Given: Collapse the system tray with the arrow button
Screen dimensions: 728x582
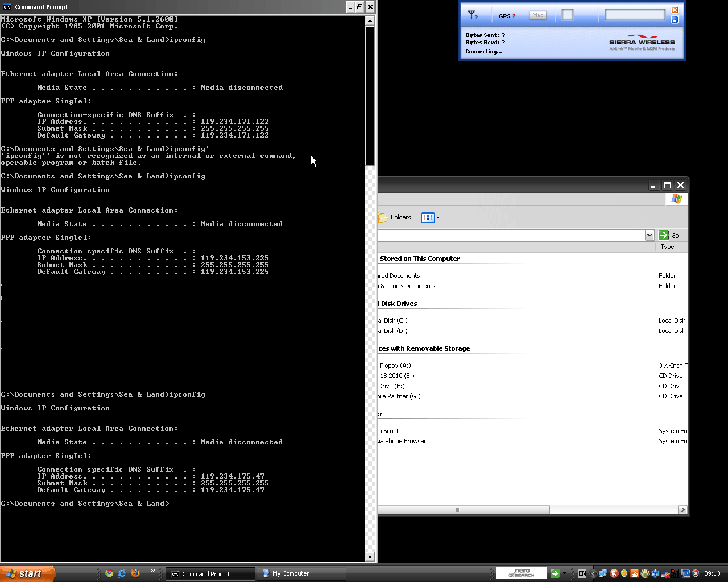Looking at the screenshot, I should (594, 574).
